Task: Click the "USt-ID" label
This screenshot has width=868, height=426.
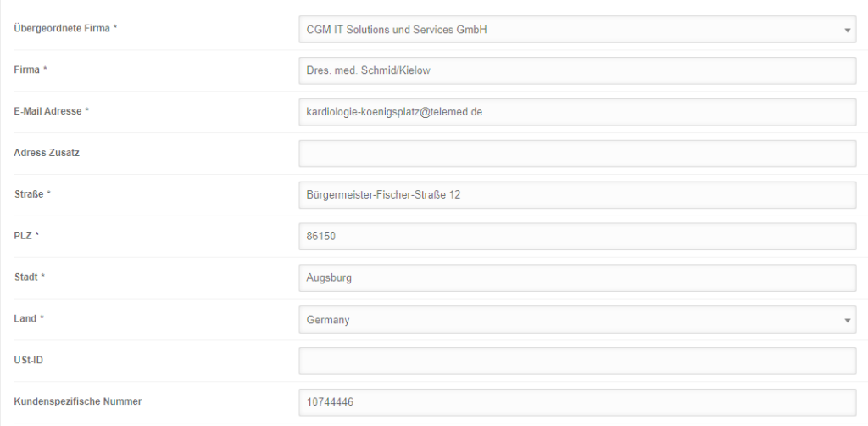Action: [x=29, y=360]
